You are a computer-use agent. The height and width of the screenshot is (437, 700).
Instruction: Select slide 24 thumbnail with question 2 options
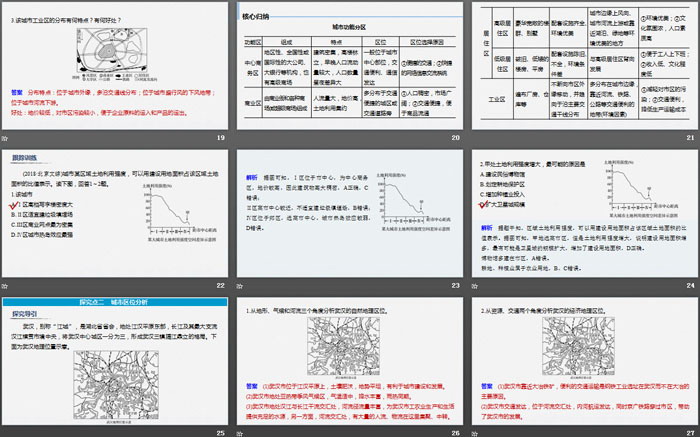tap(585, 213)
